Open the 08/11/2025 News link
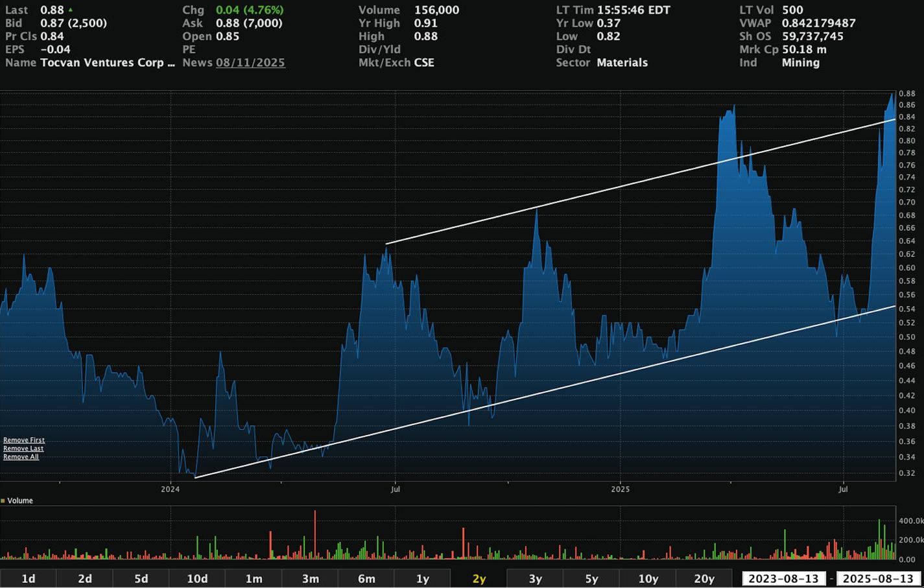The height and width of the screenshot is (588, 924). (250, 62)
